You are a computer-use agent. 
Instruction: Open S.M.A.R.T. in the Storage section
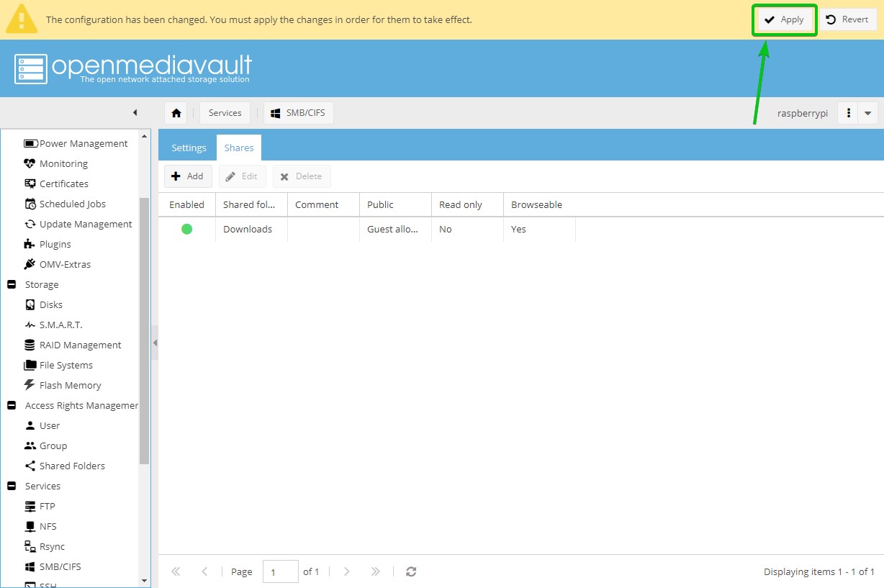point(60,325)
